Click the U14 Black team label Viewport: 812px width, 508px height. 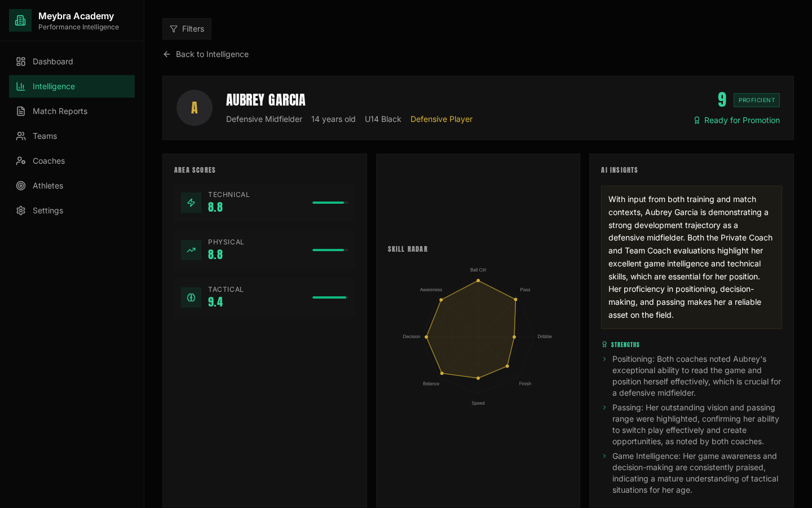pyautogui.click(x=383, y=119)
